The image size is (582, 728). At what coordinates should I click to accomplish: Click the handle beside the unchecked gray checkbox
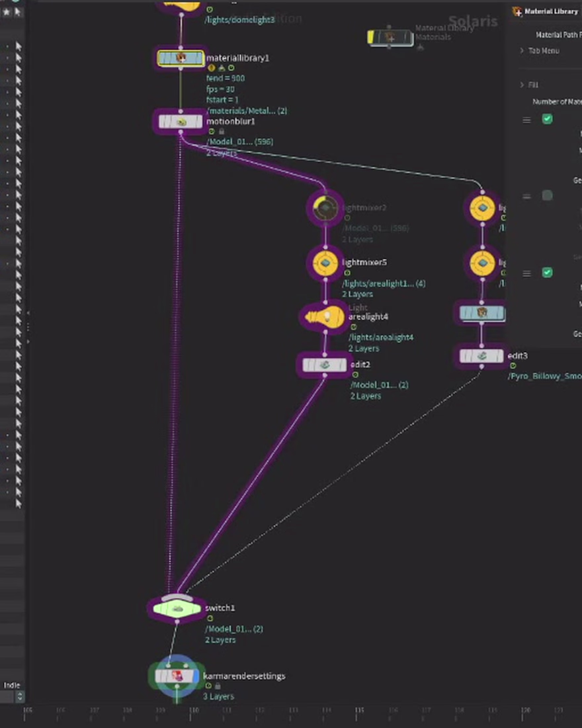pos(526,197)
